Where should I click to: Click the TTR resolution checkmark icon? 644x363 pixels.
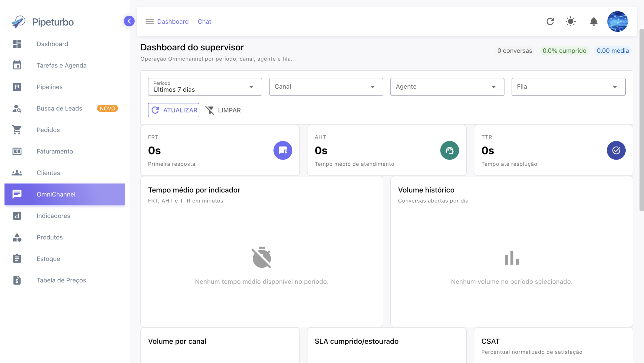click(x=616, y=150)
